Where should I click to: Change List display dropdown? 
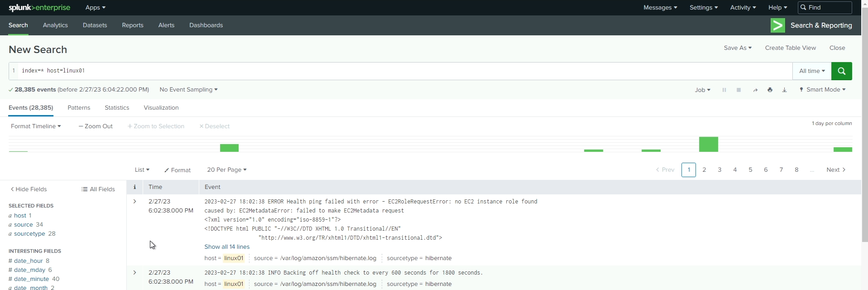click(x=142, y=170)
